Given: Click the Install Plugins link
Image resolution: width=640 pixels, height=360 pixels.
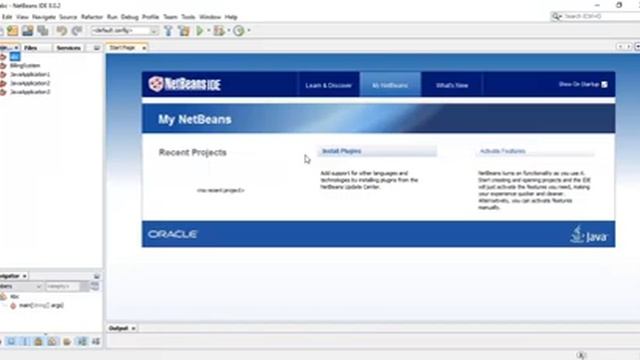Looking at the screenshot, I should 342,151.
